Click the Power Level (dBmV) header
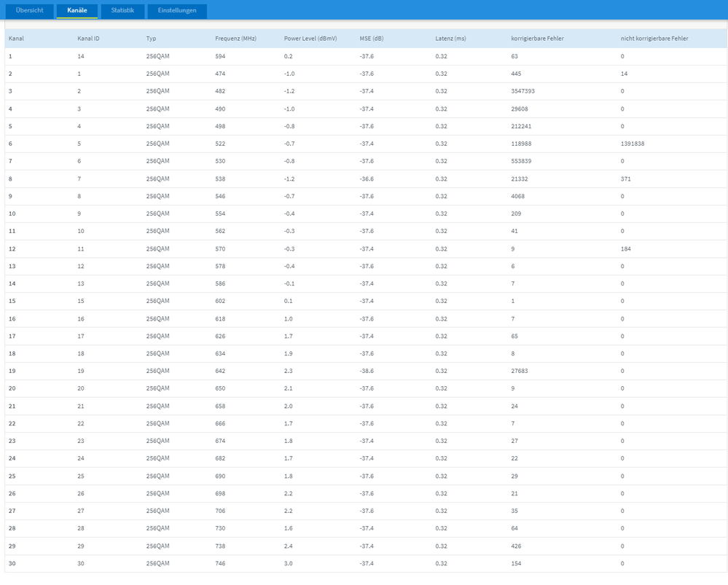The width and height of the screenshot is (728, 585). coord(310,39)
